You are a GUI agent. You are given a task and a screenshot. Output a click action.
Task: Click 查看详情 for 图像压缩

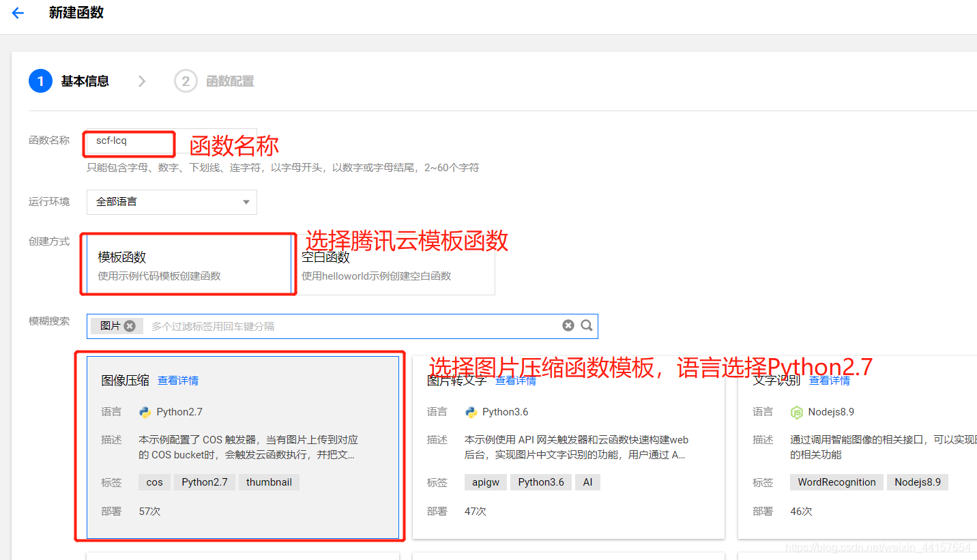[x=177, y=381]
